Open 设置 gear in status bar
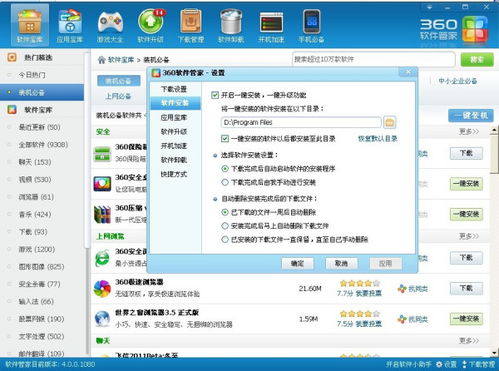Viewport: 499px width, 371px height. pyautogui.click(x=446, y=364)
